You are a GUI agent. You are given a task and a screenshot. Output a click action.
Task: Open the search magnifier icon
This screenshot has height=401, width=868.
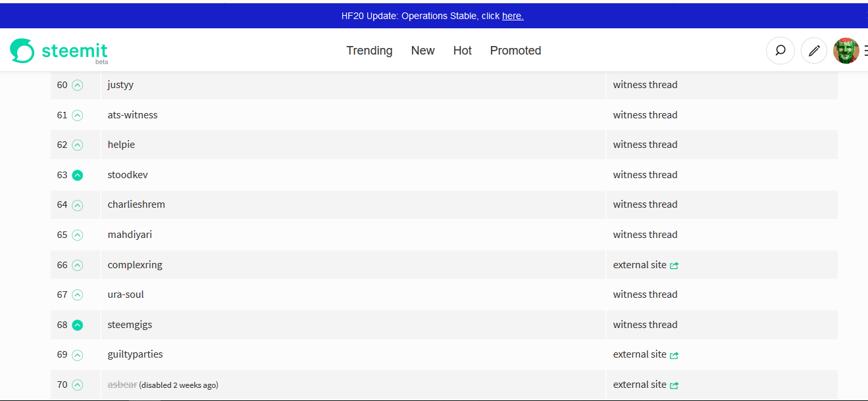pyautogui.click(x=780, y=51)
